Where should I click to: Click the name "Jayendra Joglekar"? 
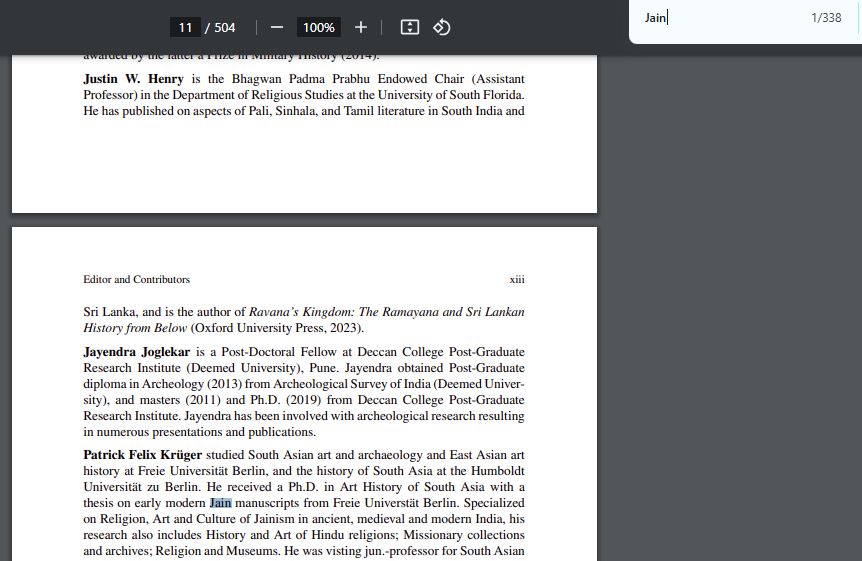click(136, 352)
